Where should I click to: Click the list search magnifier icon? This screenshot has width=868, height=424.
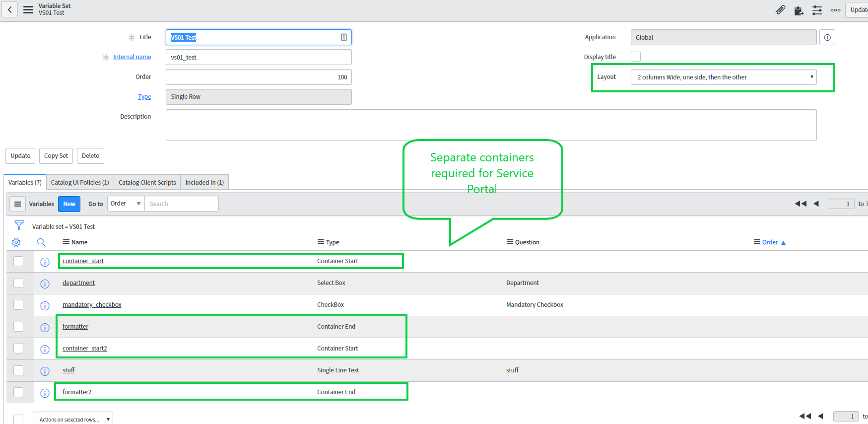point(41,242)
